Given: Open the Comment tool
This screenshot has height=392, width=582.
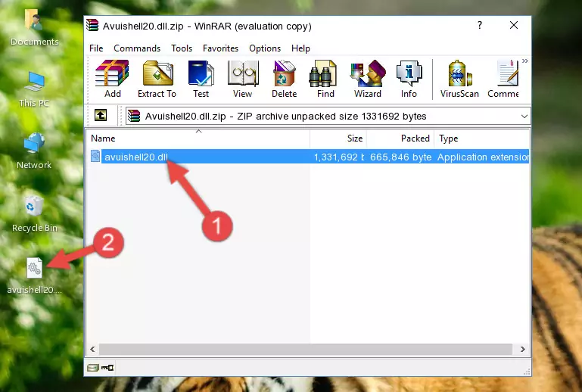Looking at the screenshot, I should click(503, 79).
